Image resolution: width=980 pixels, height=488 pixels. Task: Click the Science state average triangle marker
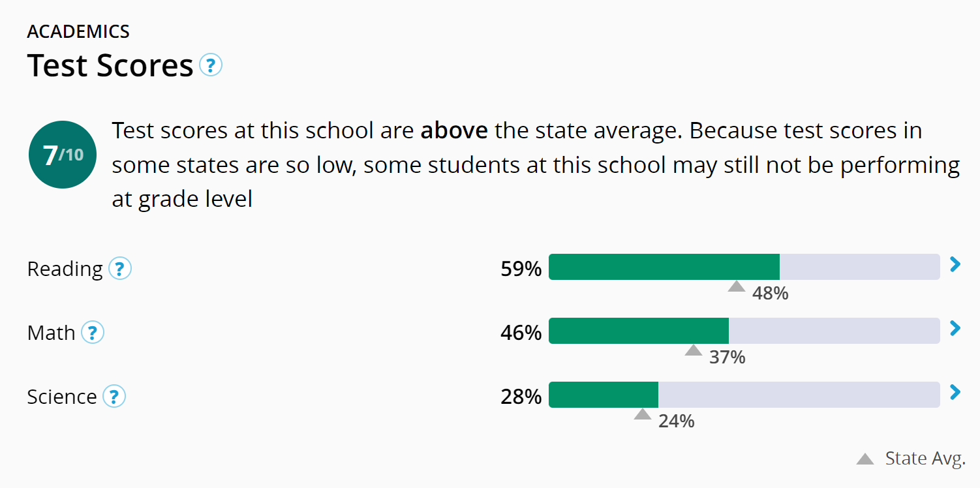(643, 414)
